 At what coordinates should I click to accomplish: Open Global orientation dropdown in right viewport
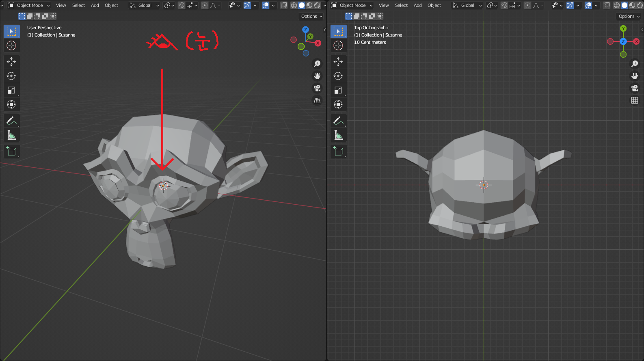(467, 5)
